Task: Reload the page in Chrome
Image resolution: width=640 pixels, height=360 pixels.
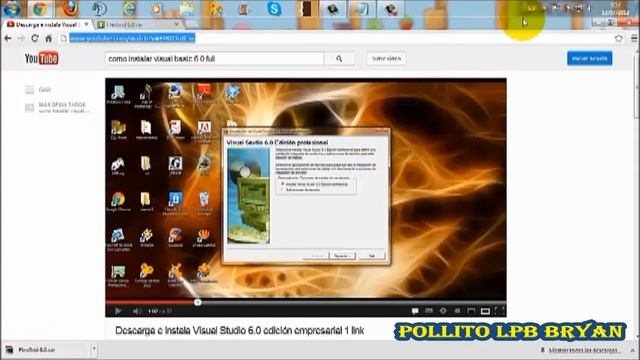Action: pos(35,38)
